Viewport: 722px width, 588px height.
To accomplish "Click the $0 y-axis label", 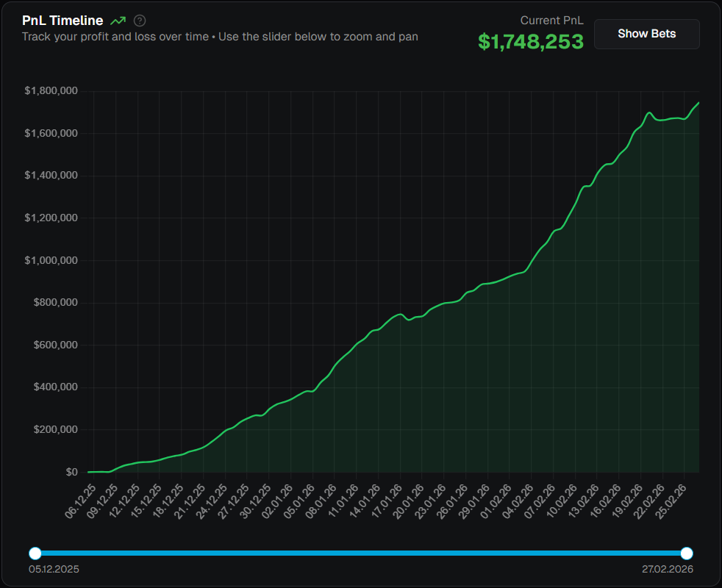I will 72,472.
